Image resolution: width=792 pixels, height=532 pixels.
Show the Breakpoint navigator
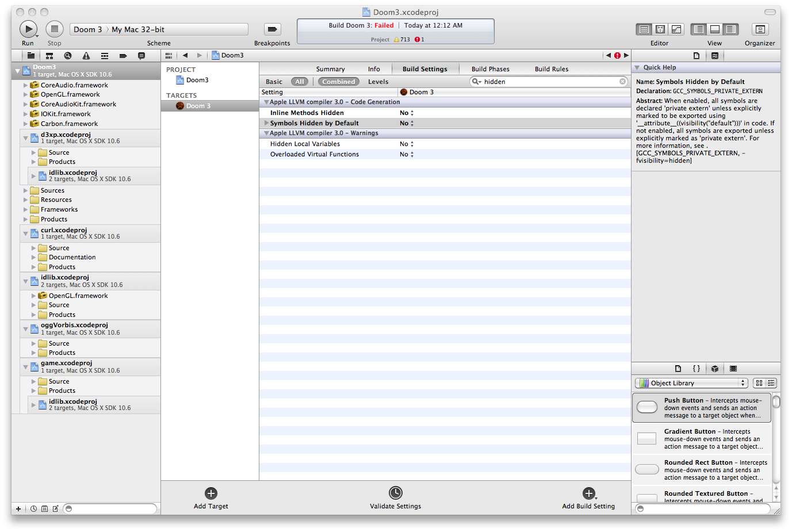pos(123,56)
